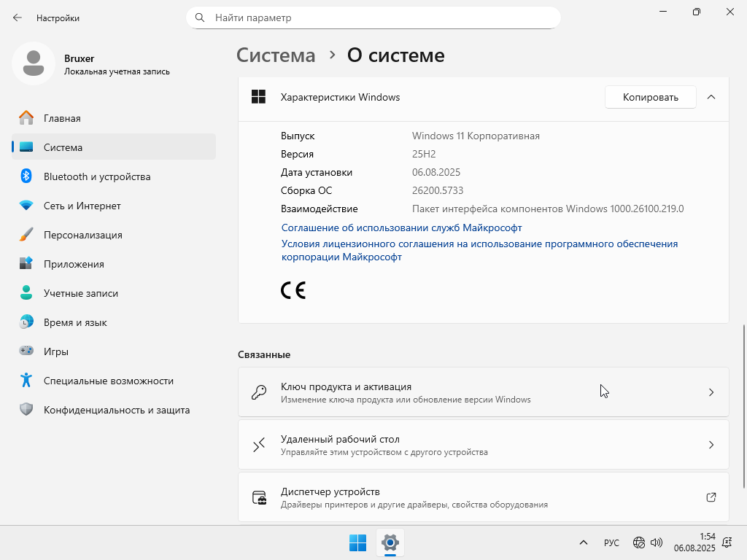Viewport: 747px width, 560px height.
Task: Click the Bruxer account name
Action: pos(79,58)
